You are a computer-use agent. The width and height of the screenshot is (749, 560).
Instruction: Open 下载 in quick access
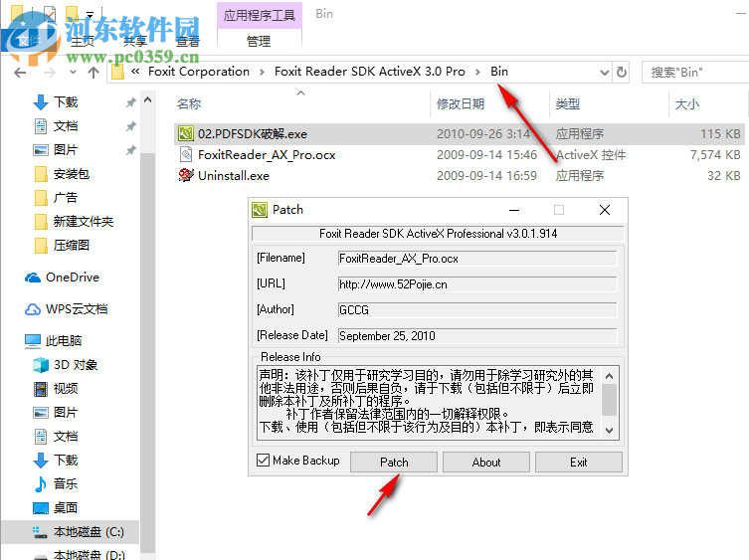click(66, 102)
